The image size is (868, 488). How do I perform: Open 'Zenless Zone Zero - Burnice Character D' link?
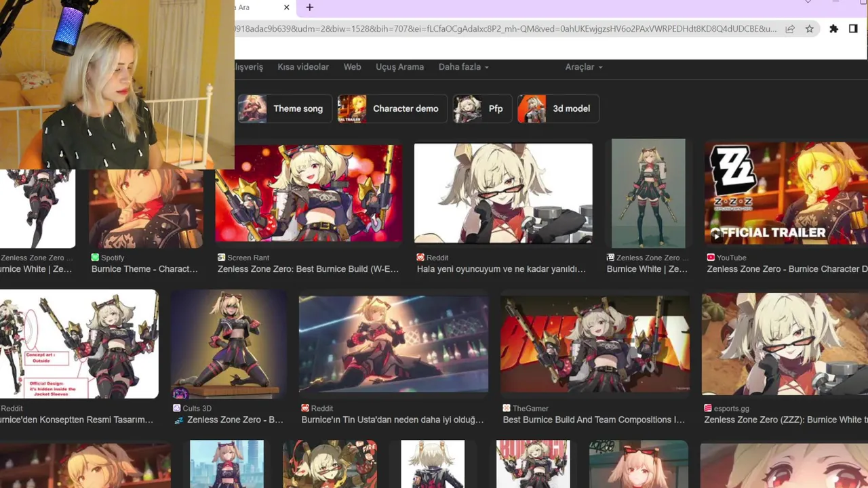tap(787, 269)
